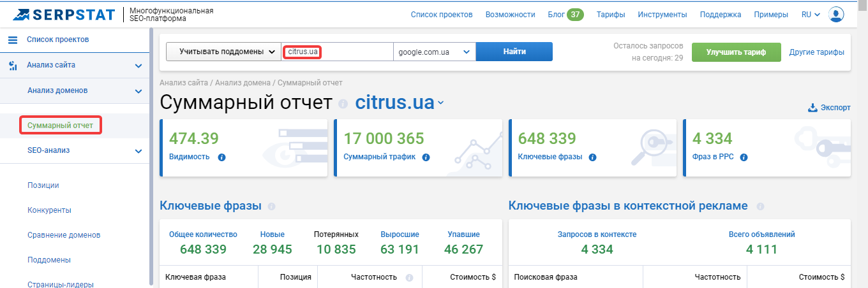
Task: Click Упавшие 46 267 stat
Action: 464,243
